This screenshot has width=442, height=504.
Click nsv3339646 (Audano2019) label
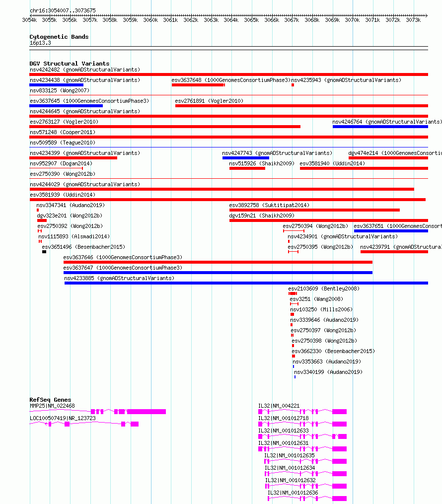tap(324, 320)
